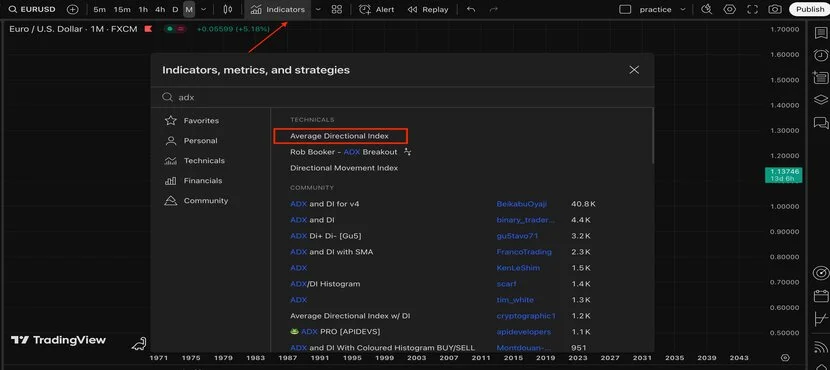Take a chart snapshot with camera icon
The image size is (830, 370).
pos(775,10)
